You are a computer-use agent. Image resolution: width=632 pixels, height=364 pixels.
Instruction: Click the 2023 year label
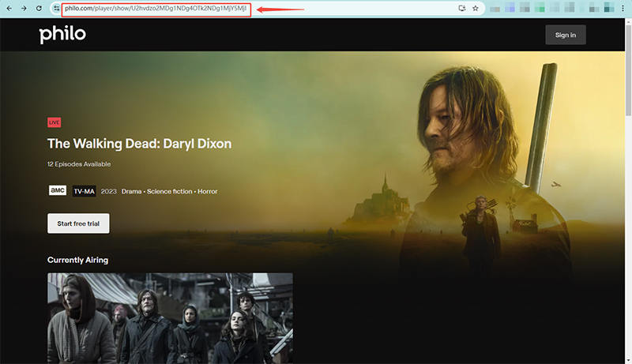(x=108, y=191)
